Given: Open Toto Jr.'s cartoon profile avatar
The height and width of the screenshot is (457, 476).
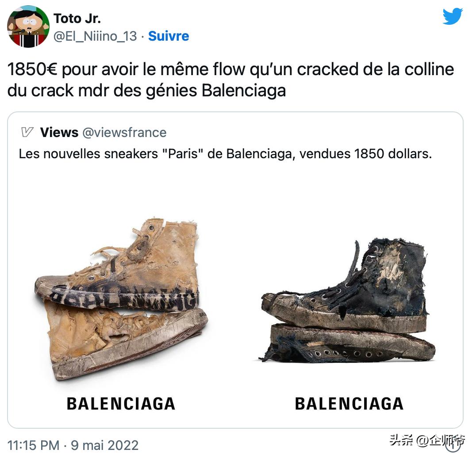Looking at the screenshot, I should tap(28, 27).
